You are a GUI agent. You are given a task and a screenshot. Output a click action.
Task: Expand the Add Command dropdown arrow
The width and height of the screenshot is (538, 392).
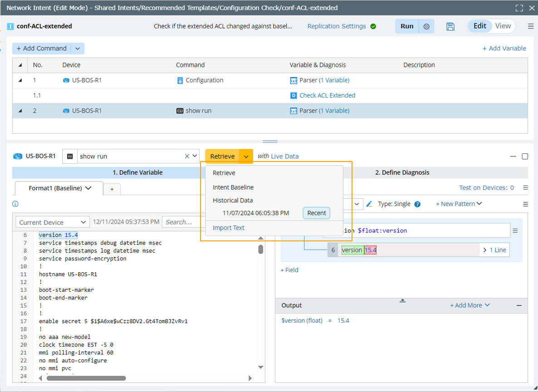point(78,49)
